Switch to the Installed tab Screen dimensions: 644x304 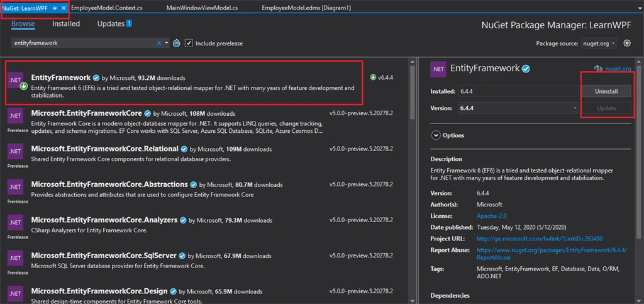(x=66, y=24)
